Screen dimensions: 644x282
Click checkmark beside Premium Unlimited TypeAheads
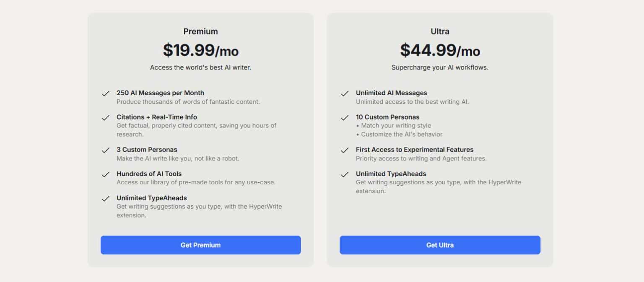click(x=106, y=199)
